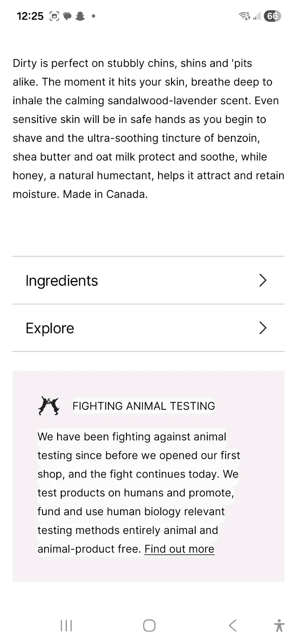Viewport: 297px width, 644px height.
Task: Follow the Find out more link
Action: pyautogui.click(x=179, y=549)
